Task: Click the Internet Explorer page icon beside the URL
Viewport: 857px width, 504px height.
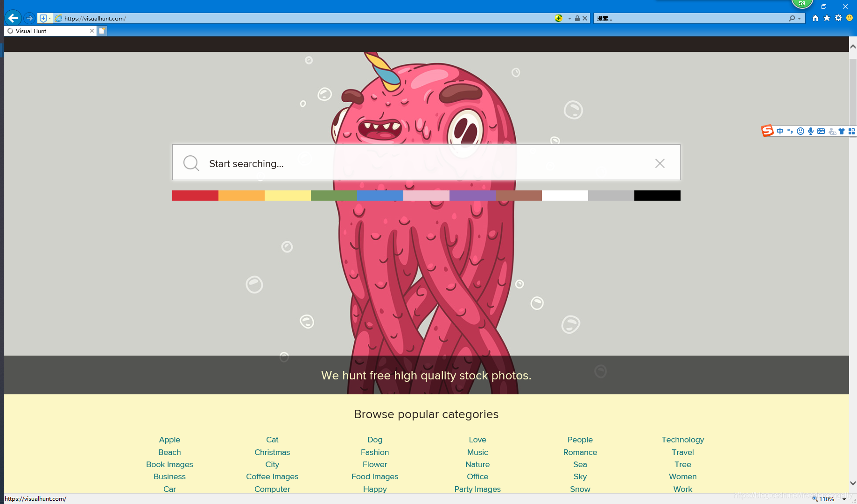Action: (58, 18)
